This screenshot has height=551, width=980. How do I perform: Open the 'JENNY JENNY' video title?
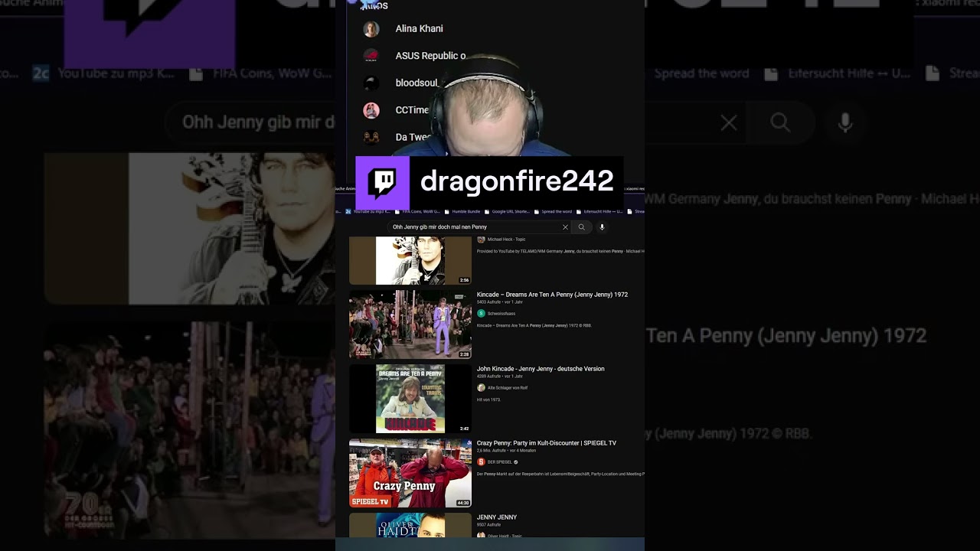pos(497,517)
